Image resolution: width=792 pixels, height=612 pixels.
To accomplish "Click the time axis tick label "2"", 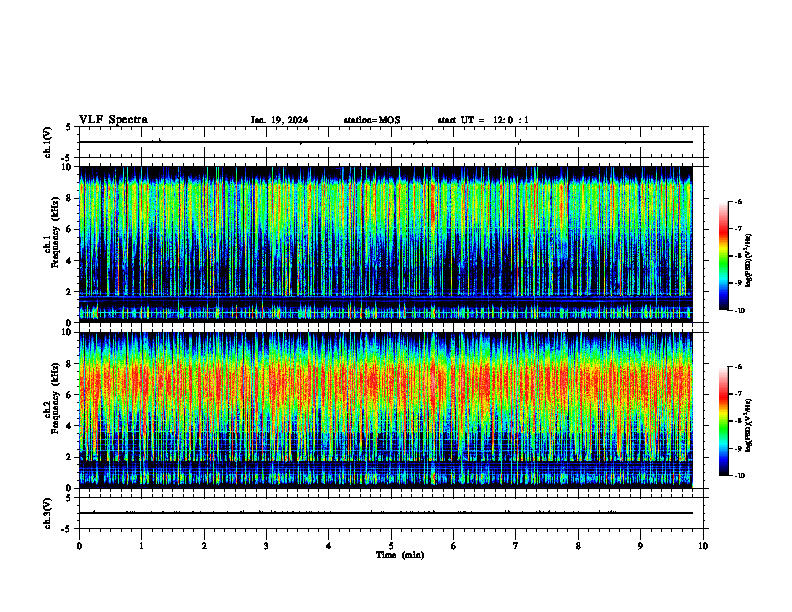I will click(204, 546).
